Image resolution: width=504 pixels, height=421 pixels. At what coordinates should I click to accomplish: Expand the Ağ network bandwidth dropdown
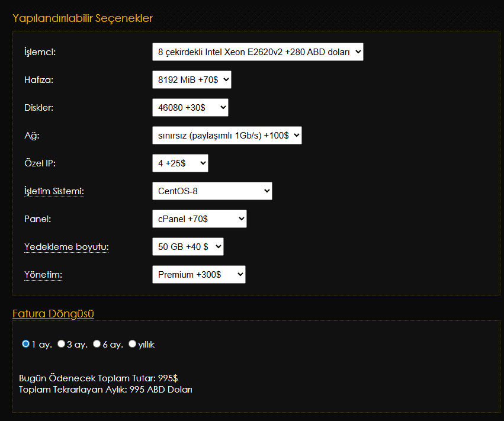pos(227,136)
